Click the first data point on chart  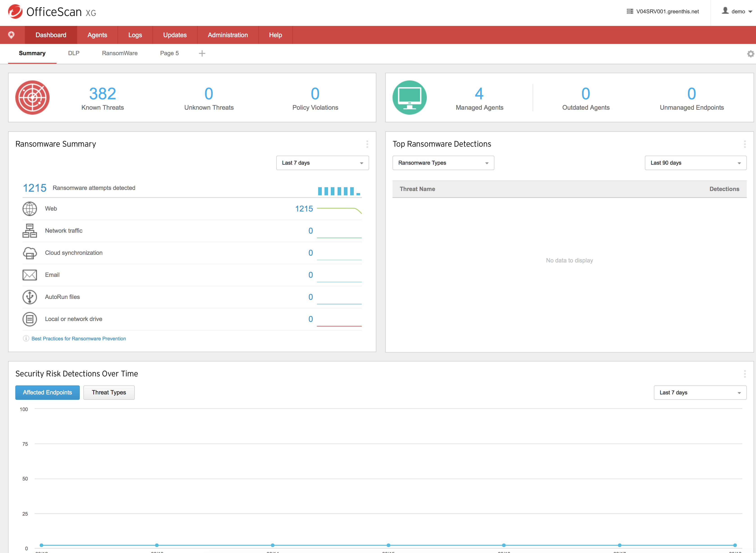pyautogui.click(x=41, y=545)
